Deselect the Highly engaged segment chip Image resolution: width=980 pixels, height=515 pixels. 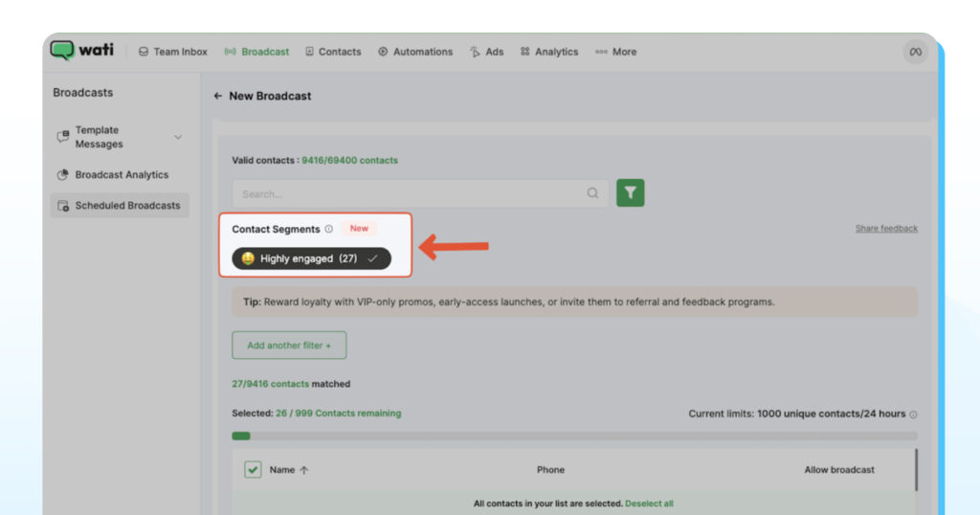point(311,258)
